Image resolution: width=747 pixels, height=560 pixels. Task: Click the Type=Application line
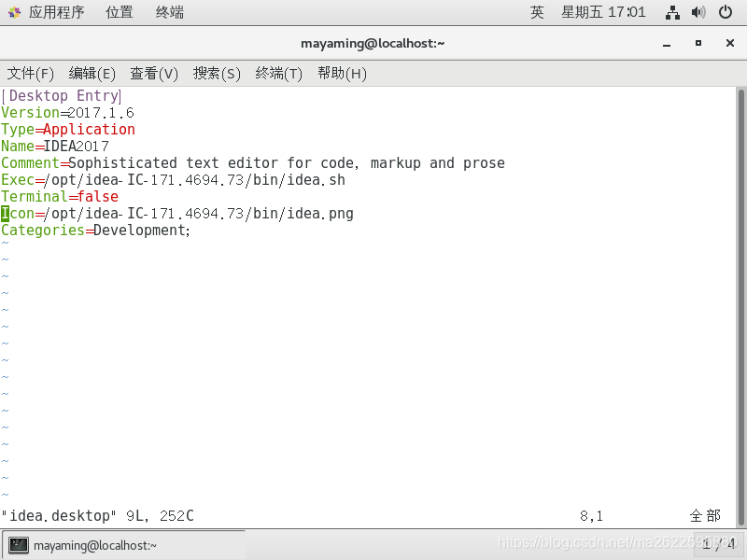pos(68,130)
